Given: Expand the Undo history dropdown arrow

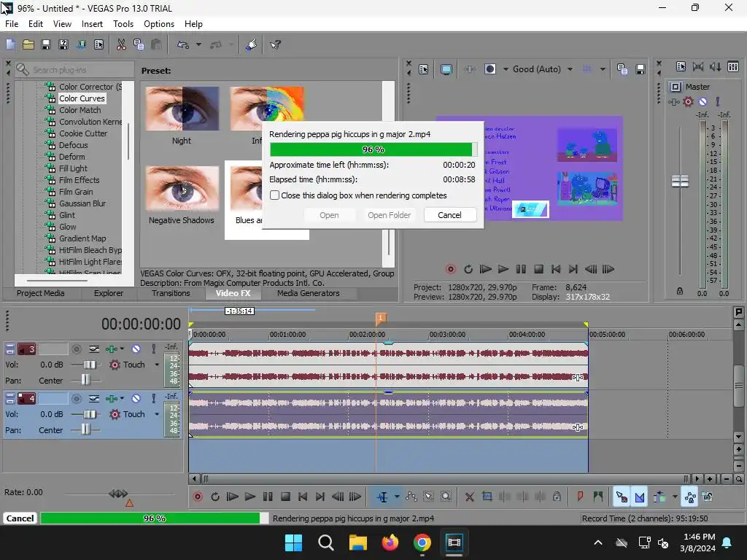Looking at the screenshot, I should coord(198,44).
